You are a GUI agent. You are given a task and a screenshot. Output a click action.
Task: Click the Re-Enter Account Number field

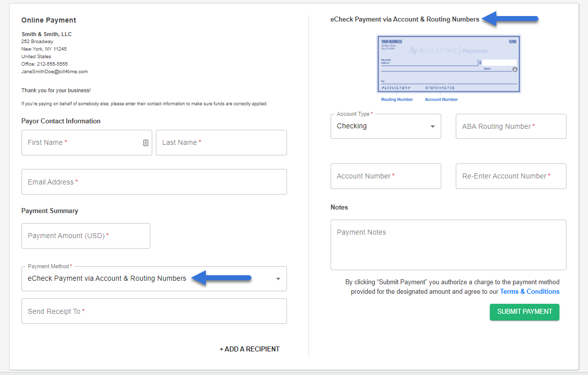click(511, 176)
